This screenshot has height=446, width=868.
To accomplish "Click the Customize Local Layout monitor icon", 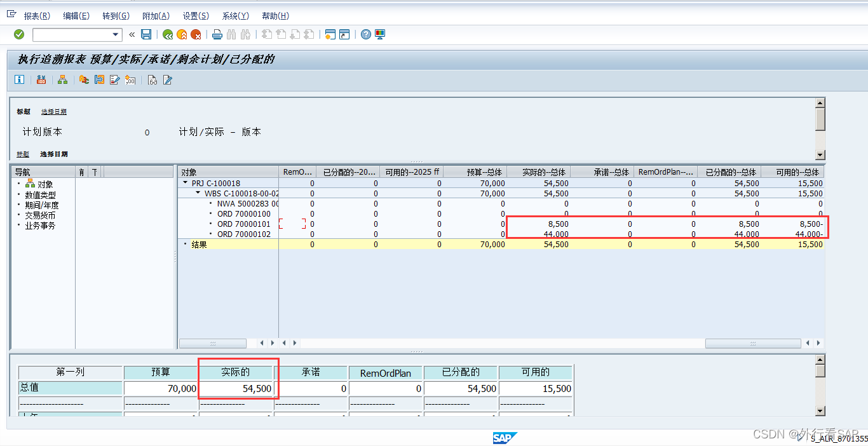I will click(380, 34).
